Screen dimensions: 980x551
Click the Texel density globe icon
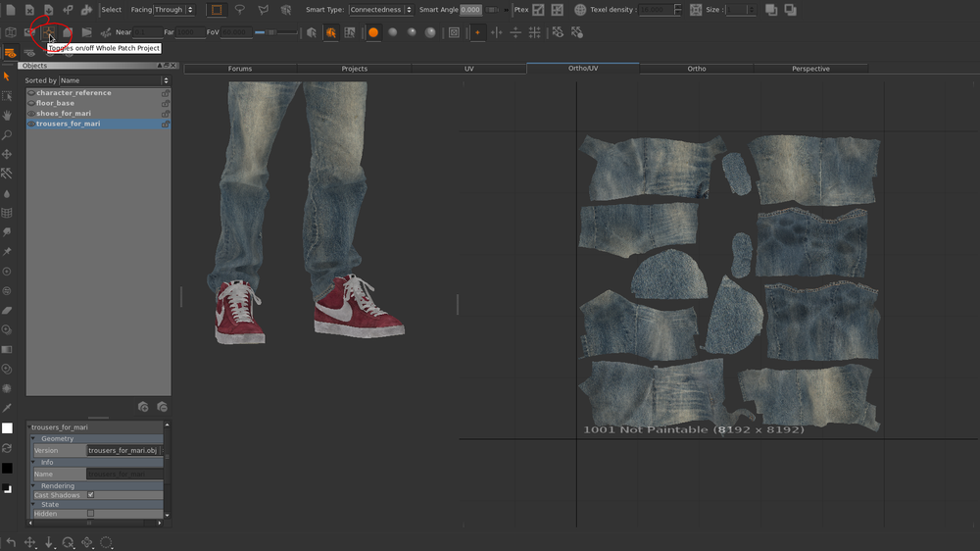(579, 10)
